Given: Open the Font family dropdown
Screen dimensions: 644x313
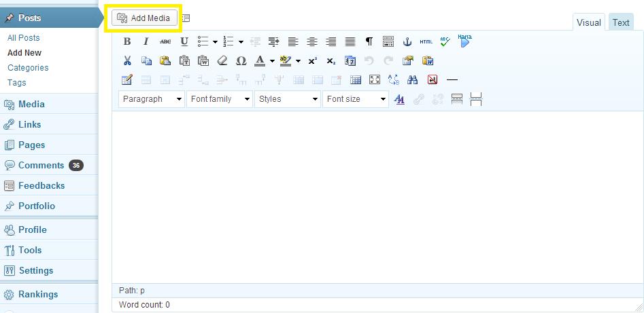Looking at the screenshot, I should [x=220, y=99].
